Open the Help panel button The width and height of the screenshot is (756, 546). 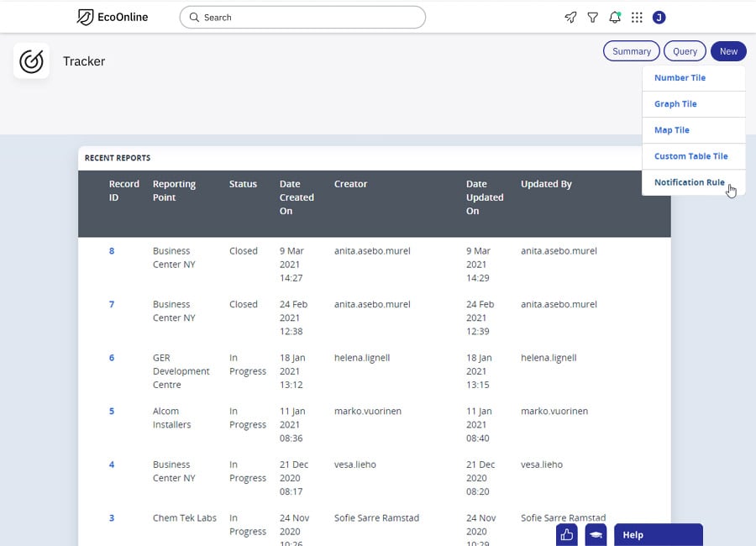658,534
